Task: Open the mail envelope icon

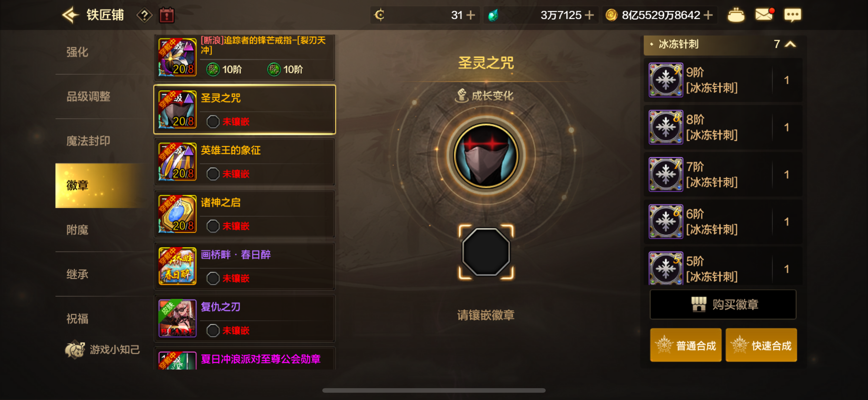Action: [x=764, y=15]
